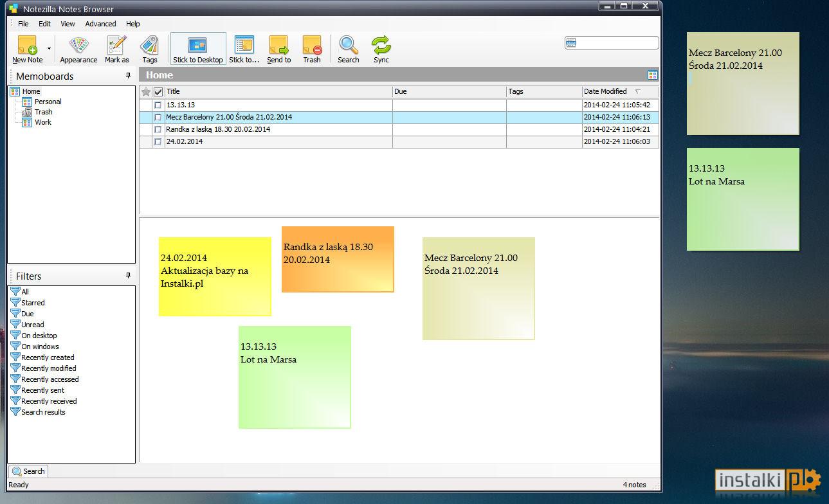Viewport: 829px width, 504px height.
Task: Click the memoboard view icon in Home header
Action: (x=653, y=75)
